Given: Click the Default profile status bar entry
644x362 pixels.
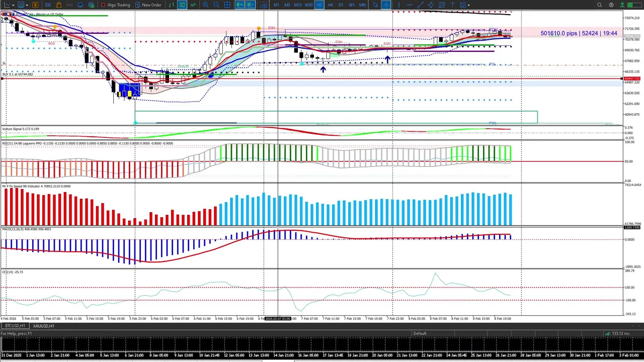Looking at the screenshot, I should [x=420, y=333].
